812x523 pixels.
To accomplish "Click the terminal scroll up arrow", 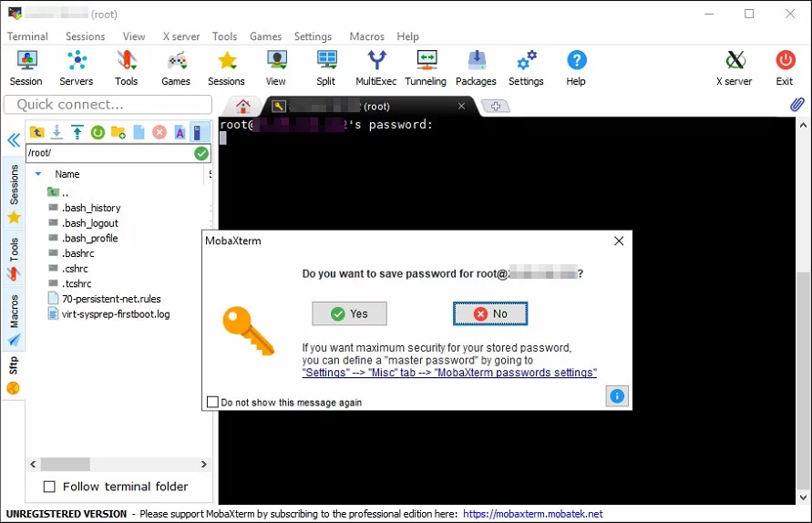I will (x=803, y=125).
